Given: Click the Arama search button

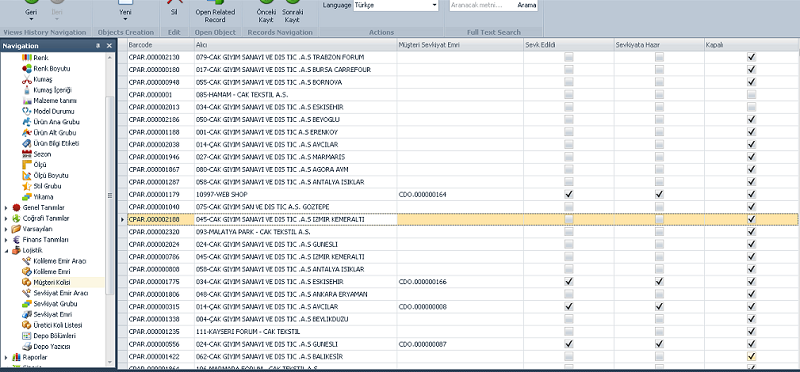Looking at the screenshot, I should (x=527, y=5).
